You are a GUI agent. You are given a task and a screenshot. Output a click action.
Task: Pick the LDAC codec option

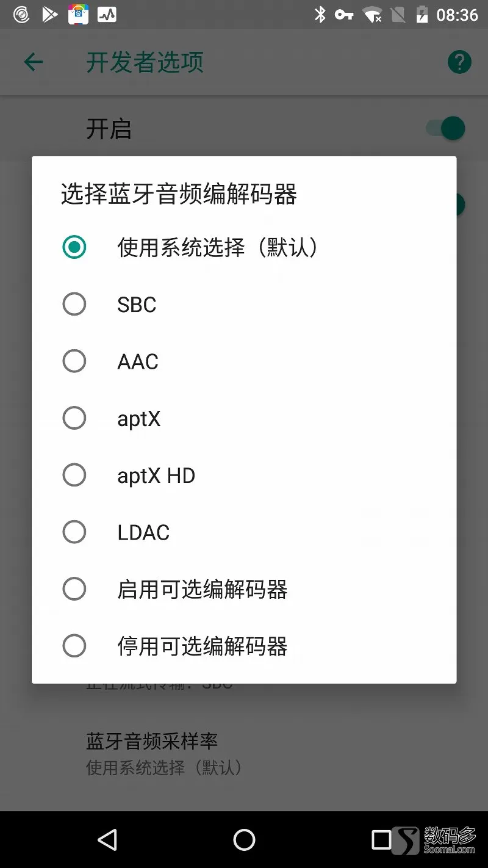(x=244, y=532)
